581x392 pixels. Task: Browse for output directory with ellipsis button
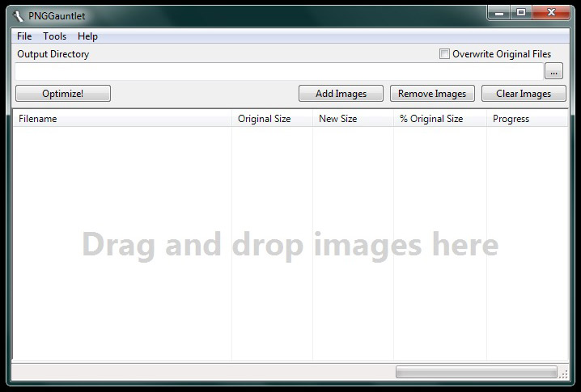tap(553, 71)
